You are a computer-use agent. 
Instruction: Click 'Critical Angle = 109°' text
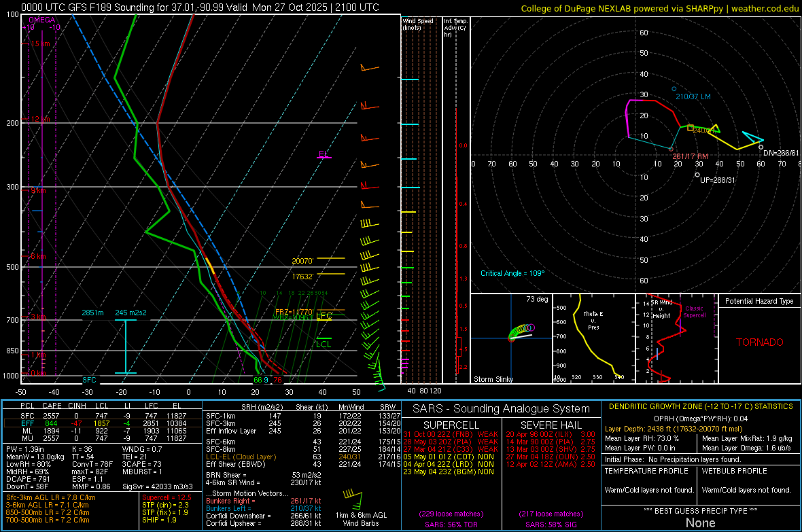point(512,273)
